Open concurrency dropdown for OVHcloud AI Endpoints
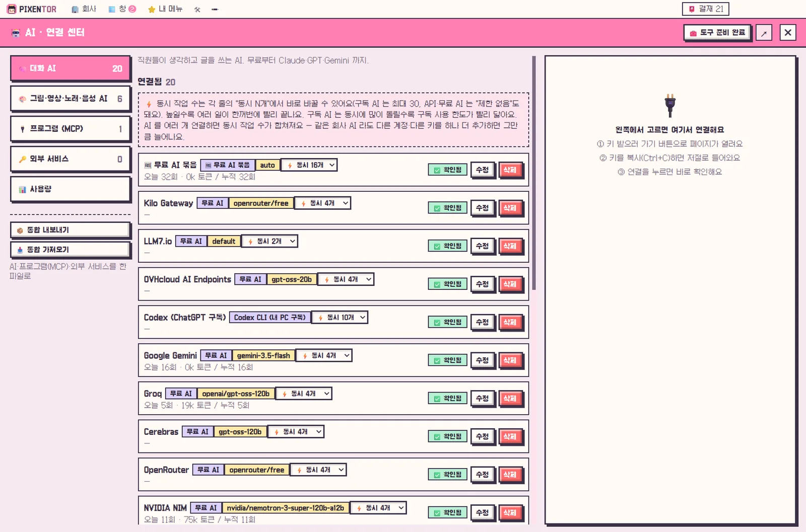 click(346, 279)
